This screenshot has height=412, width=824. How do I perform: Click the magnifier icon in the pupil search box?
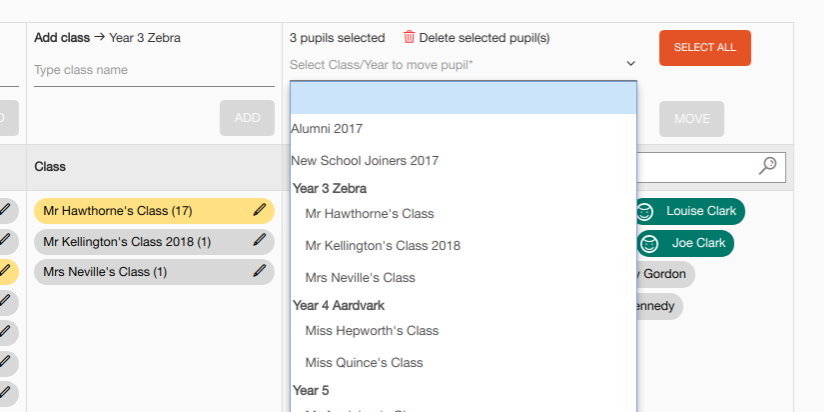(x=767, y=166)
